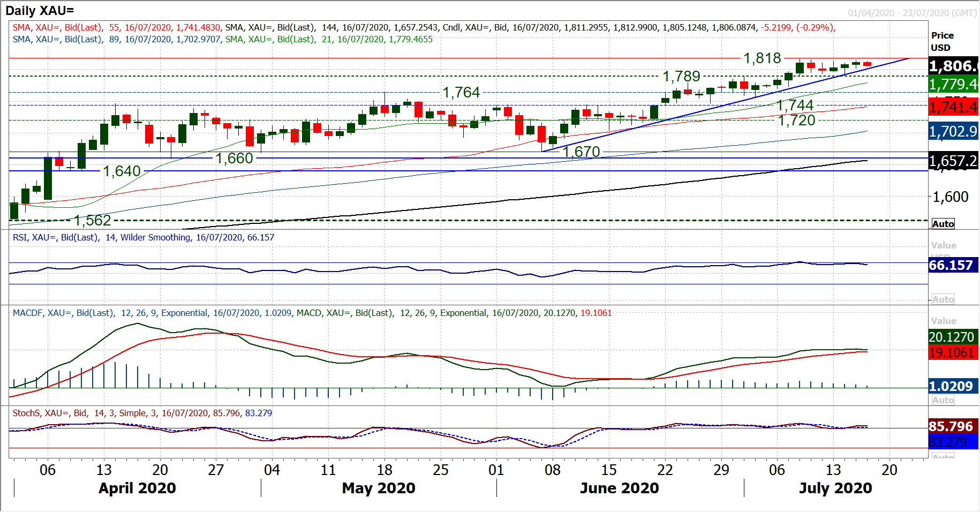Select the 1,806 last price tag
The width and height of the screenshot is (980, 512).
click(x=953, y=66)
